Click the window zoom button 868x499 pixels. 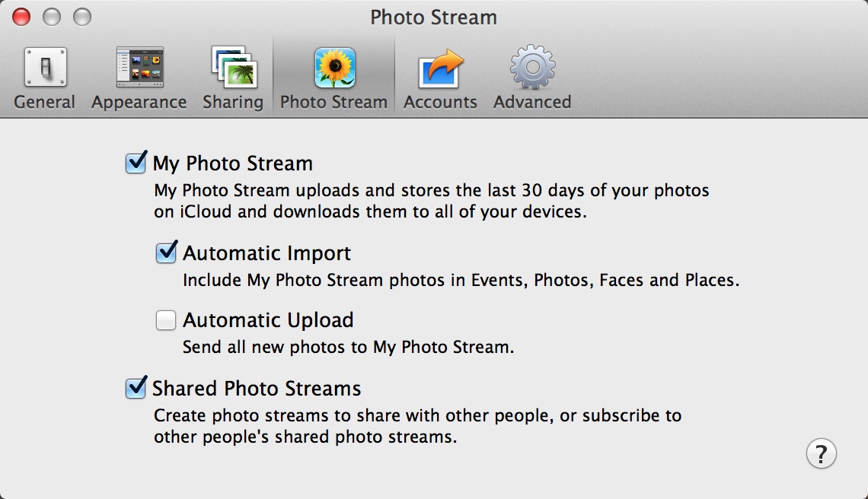81,16
